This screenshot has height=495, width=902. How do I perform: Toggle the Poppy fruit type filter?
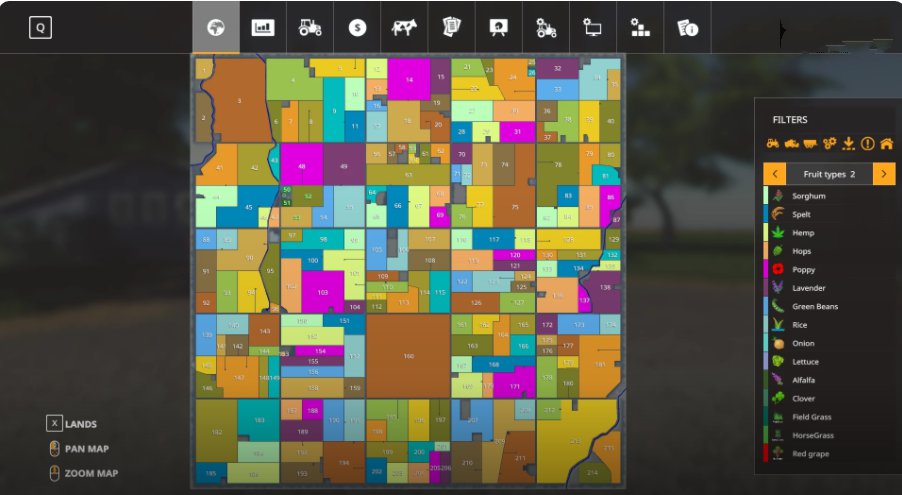coord(803,270)
